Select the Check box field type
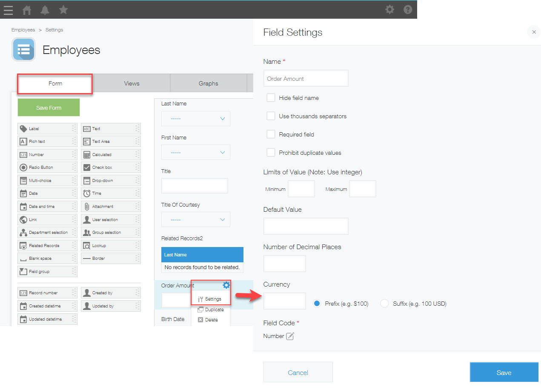541x392 pixels. 111,168
